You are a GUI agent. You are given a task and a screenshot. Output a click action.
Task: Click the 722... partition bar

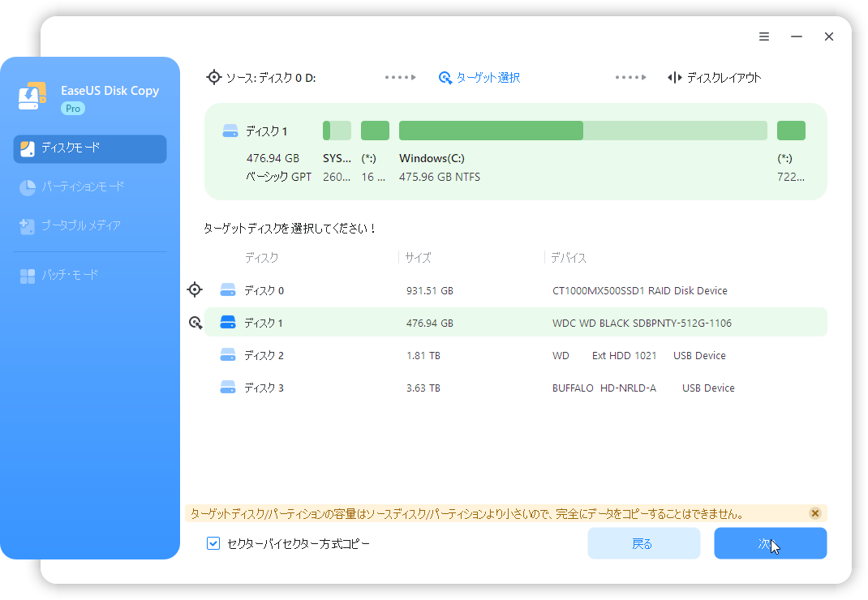791,131
